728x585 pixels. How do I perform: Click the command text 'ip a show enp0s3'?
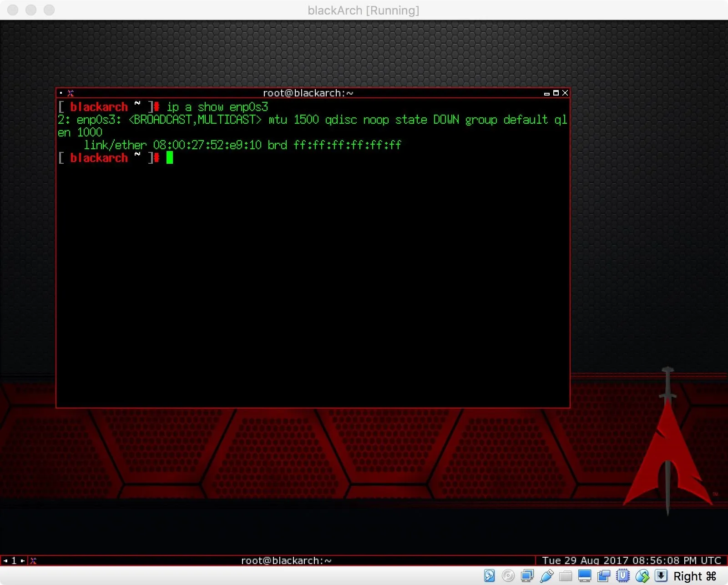[x=217, y=107]
